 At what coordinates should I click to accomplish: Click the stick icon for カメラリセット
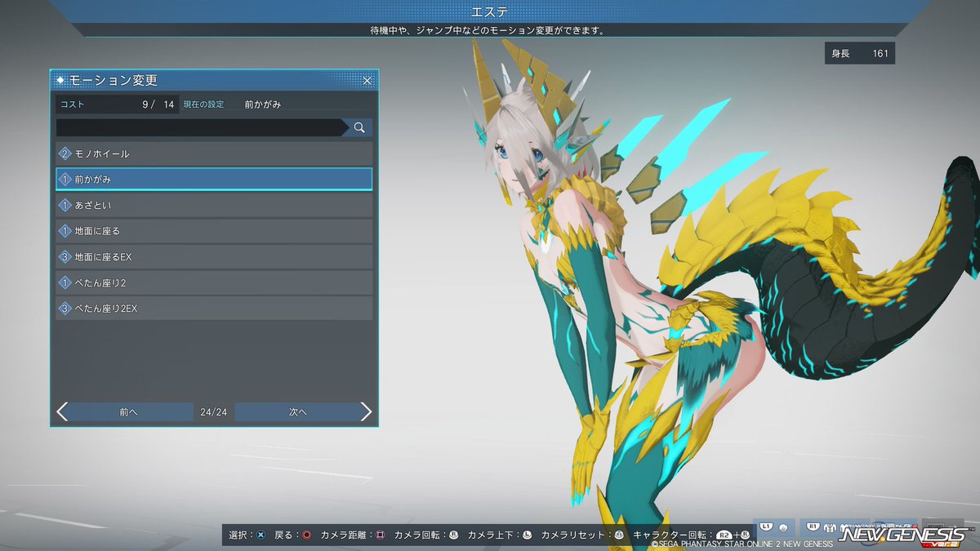click(x=618, y=535)
